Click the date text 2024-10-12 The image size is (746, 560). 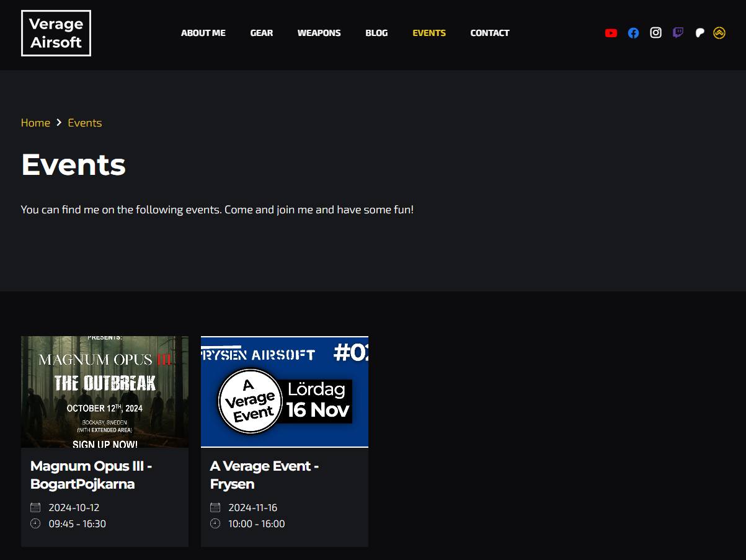click(74, 507)
